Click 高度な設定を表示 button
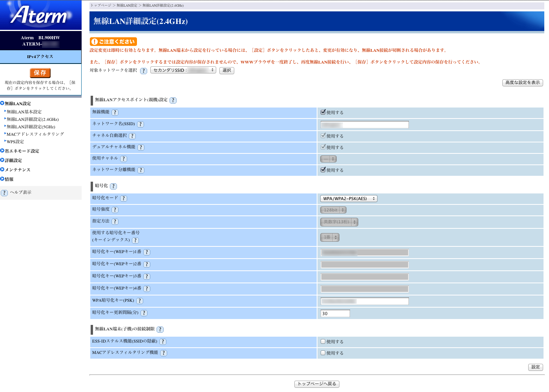The image size is (549, 392). (x=522, y=83)
